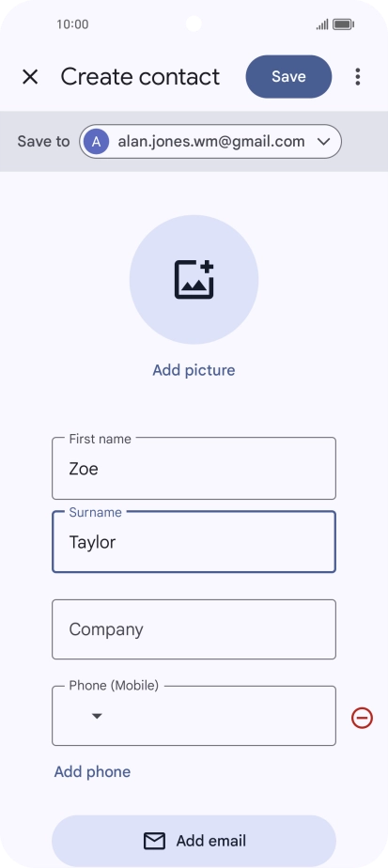Close the Create contact screen with the X icon

[x=30, y=77]
